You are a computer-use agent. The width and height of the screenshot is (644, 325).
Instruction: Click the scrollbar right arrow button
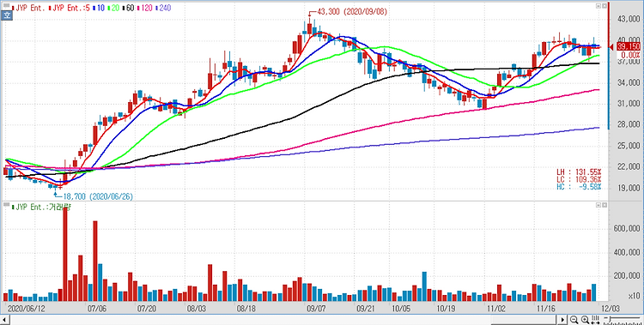pos(563,320)
